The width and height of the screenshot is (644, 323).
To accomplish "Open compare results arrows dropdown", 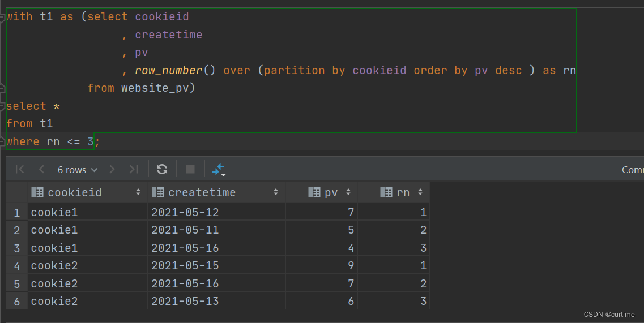I will (x=219, y=170).
